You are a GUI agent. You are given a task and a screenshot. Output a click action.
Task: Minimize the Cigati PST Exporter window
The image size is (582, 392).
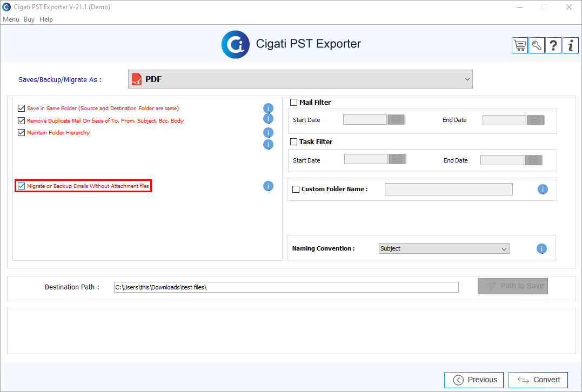pyautogui.click(x=520, y=7)
